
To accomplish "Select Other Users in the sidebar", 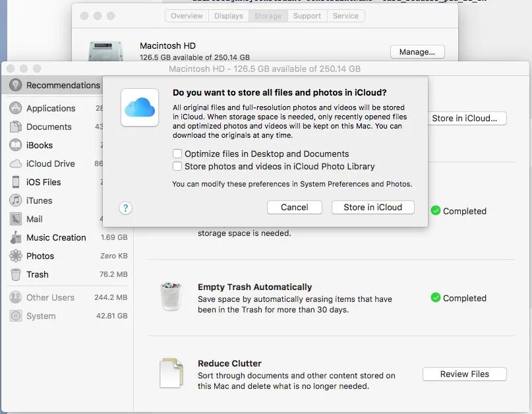I will (x=68, y=297).
